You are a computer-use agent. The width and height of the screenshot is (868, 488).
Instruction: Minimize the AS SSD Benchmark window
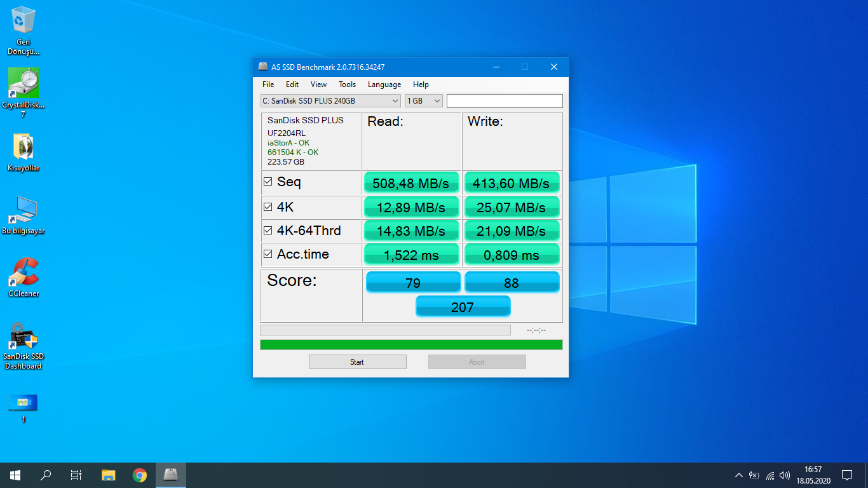click(496, 67)
